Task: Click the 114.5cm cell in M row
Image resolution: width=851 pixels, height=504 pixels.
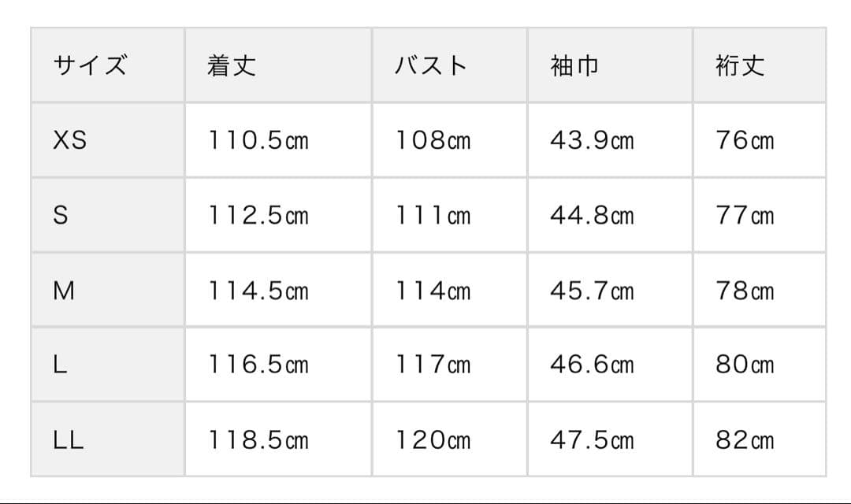Action: click(x=258, y=291)
